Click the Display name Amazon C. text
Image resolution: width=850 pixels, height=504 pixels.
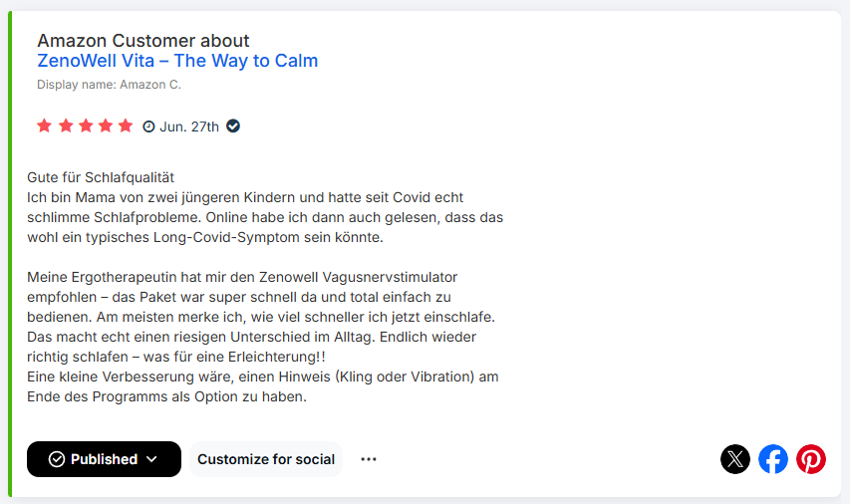click(109, 85)
